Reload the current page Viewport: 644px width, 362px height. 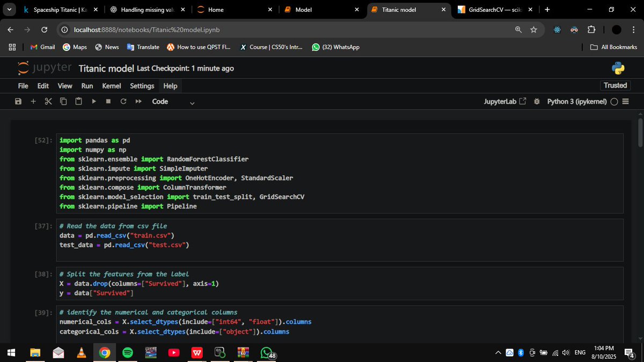click(x=44, y=29)
